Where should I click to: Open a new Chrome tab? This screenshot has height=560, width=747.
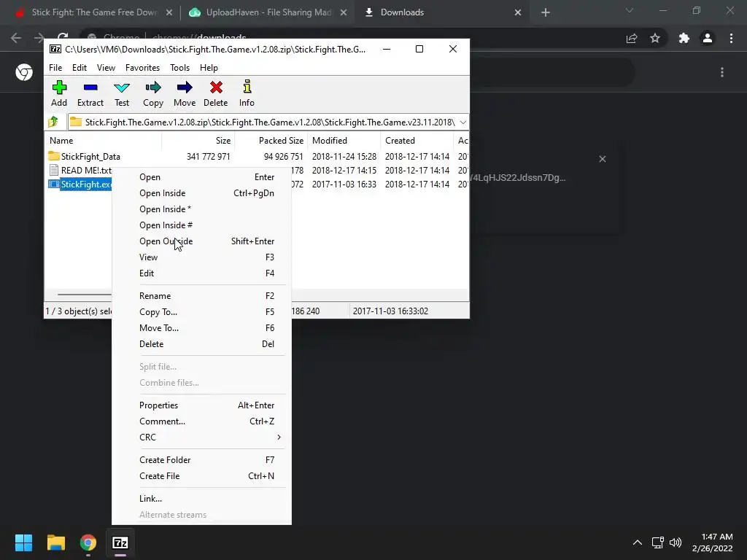point(546,12)
